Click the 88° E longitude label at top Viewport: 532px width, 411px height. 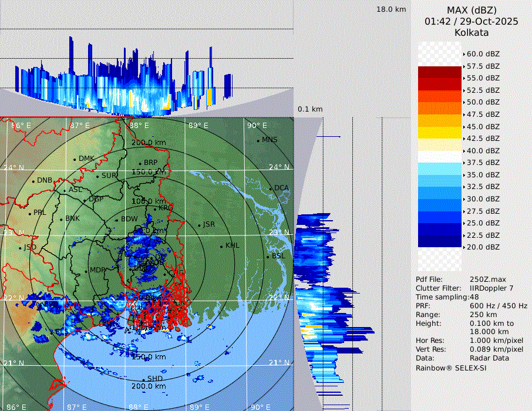[x=139, y=126]
